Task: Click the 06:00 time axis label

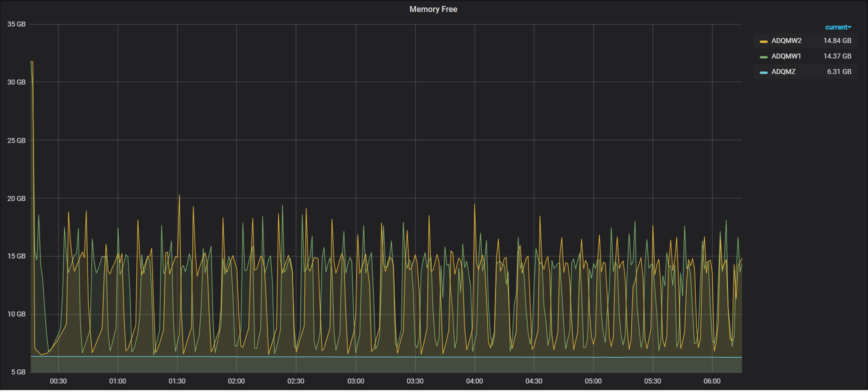Action: pyautogui.click(x=712, y=381)
